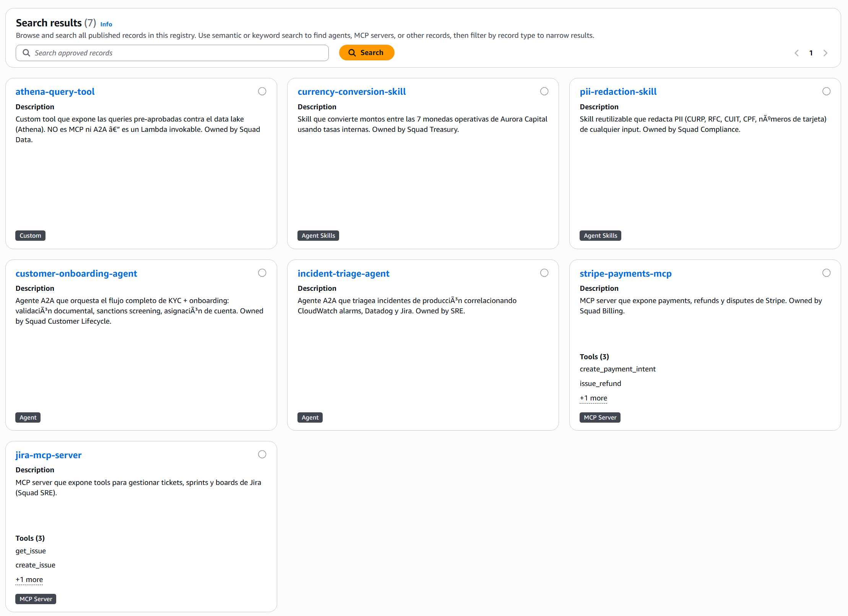
Task: Select the athena-query-tool radio button
Action: point(262,91)
